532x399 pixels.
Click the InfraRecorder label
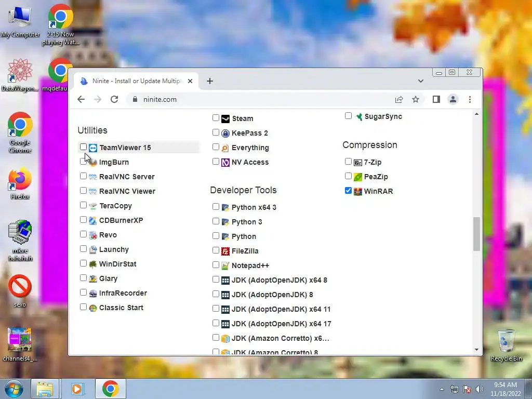tap(123, 293)
